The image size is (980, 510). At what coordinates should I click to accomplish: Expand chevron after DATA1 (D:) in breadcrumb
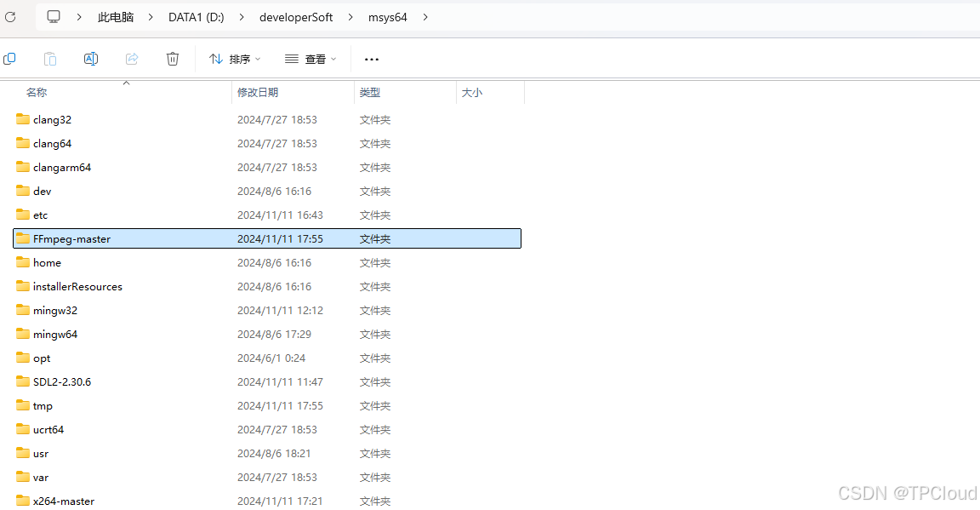pyautogui.click(x=242, y=18)
